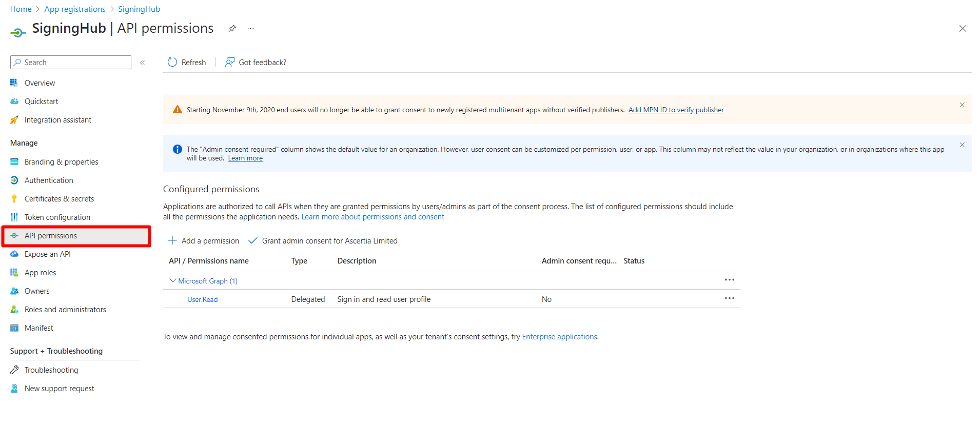Viewport: 980px width, 447px height.
Task: Click the Owners people icon
Action: point(14,291)
